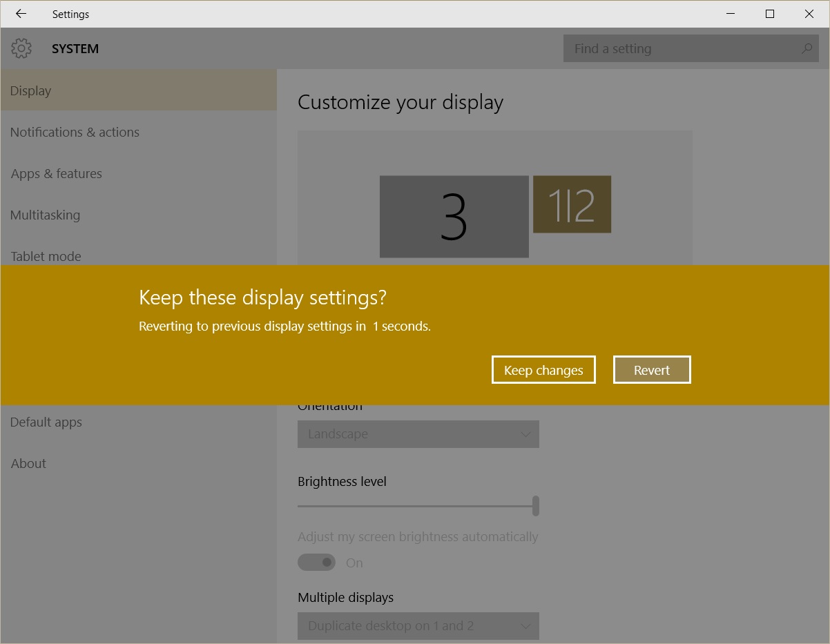Click the Revert button
Image resolution: width=830 pixels, height=644 pixels.
click(x=652, y=370)
